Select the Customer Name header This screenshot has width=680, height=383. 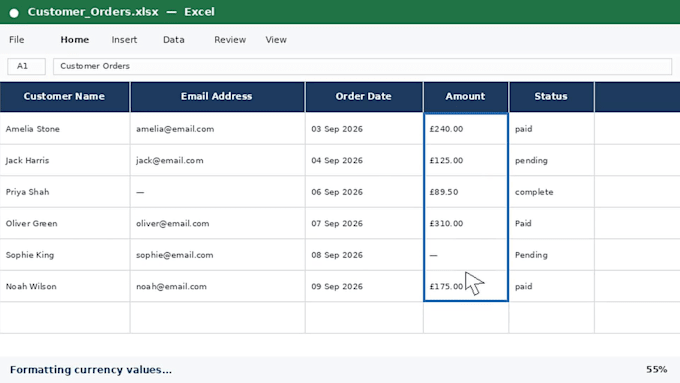(65, 96)
